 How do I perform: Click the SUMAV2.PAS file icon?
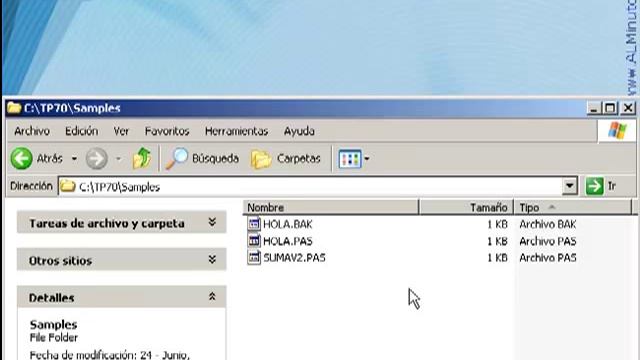[x=254, y=258]
